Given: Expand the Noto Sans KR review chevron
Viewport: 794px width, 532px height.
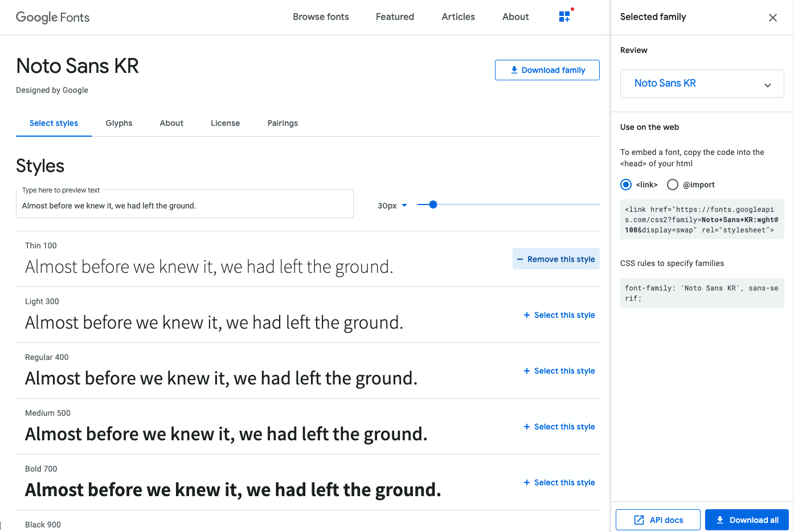Looking at the screenshot, I should (768, 85).
